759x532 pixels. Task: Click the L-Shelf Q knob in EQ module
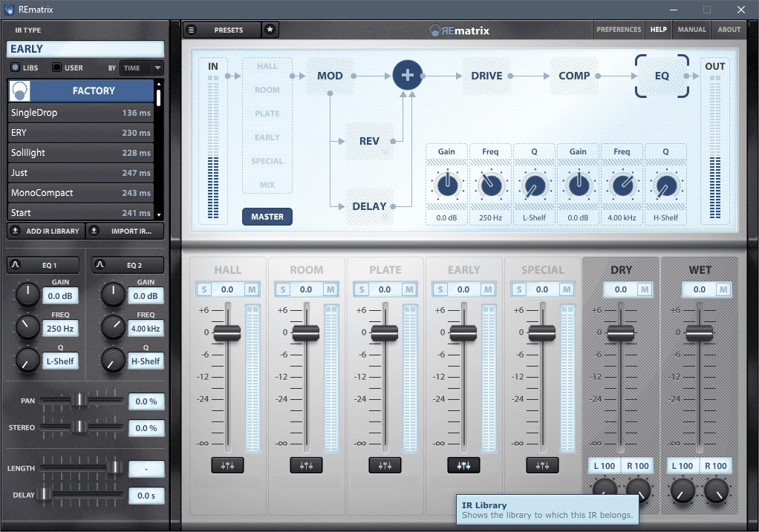pos(535,185)
